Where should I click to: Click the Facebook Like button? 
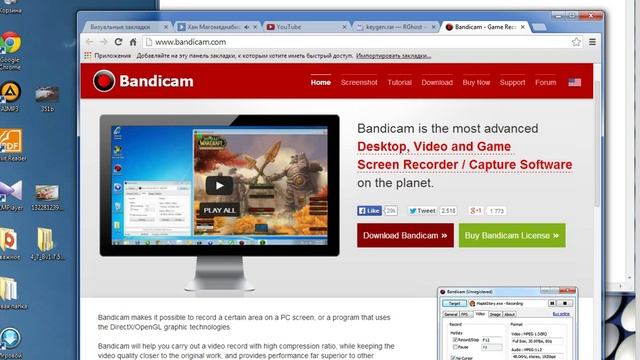coord(369,211)
